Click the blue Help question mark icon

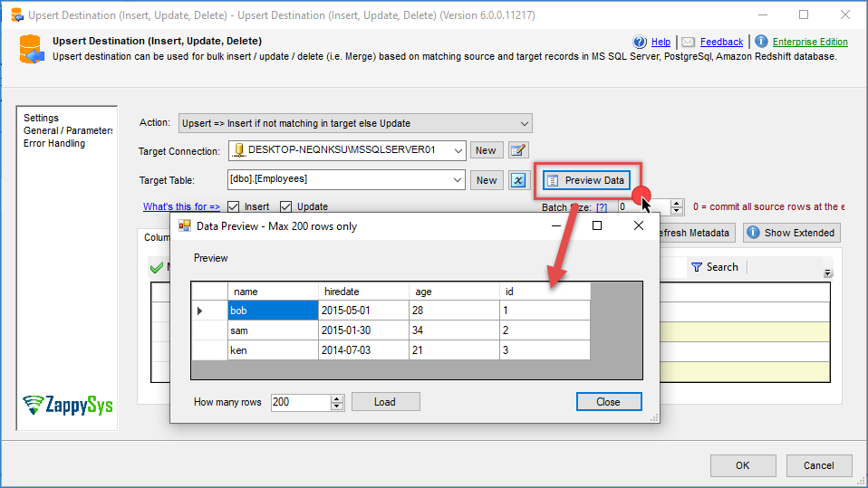coord(641,42)
